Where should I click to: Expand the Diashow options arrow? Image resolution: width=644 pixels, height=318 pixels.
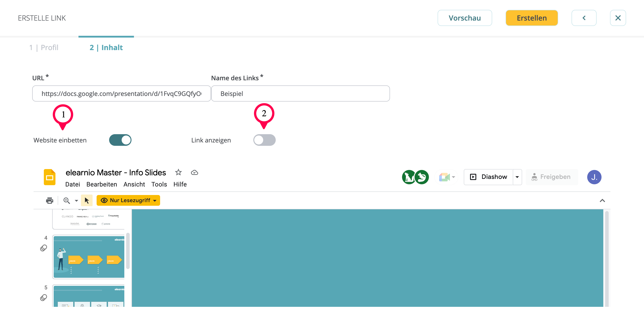click(517, 177)
